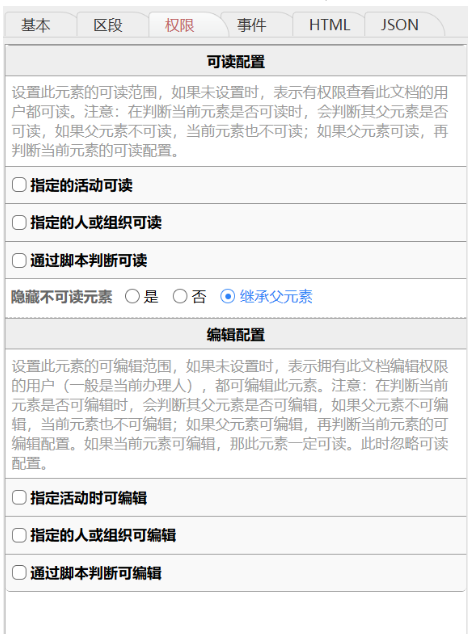The height and width of the screenshot is (634, 468).
Task: Click the 隐藏不可读元素 label
Action: click(x=61, y=297)
